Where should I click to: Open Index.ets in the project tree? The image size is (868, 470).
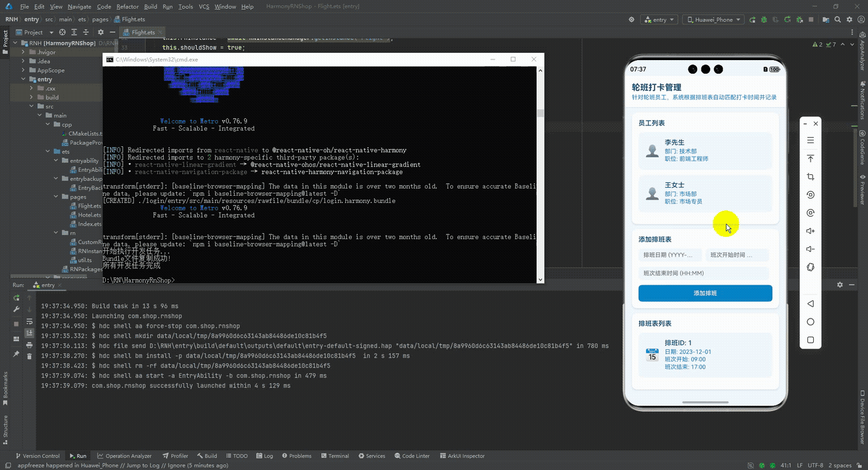pyautogui.click(x=85, y=224)
